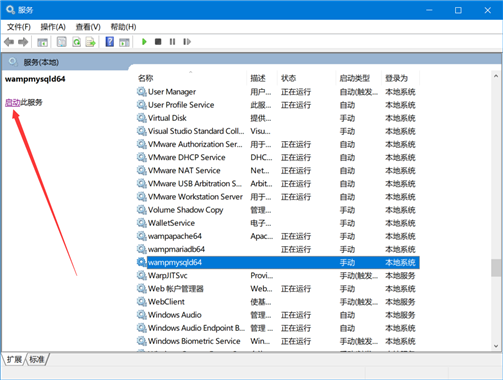503x380 pixels.
Task: Click the Back arrow in toolbar
Action: [x=9, y=42]
